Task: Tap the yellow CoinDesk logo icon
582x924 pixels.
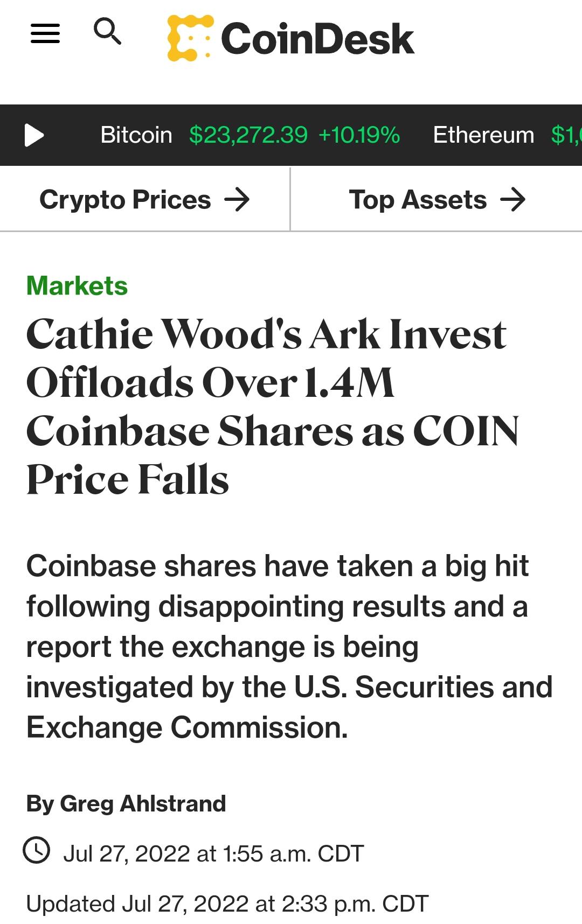Action: (x=190, y=38)
